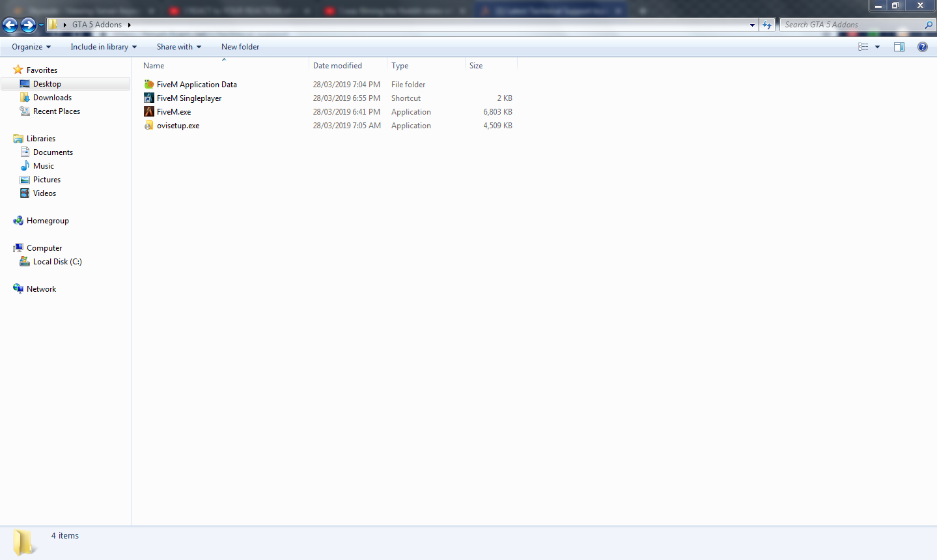Click the Local Disk (C:) drive icon

click(25, 262)
